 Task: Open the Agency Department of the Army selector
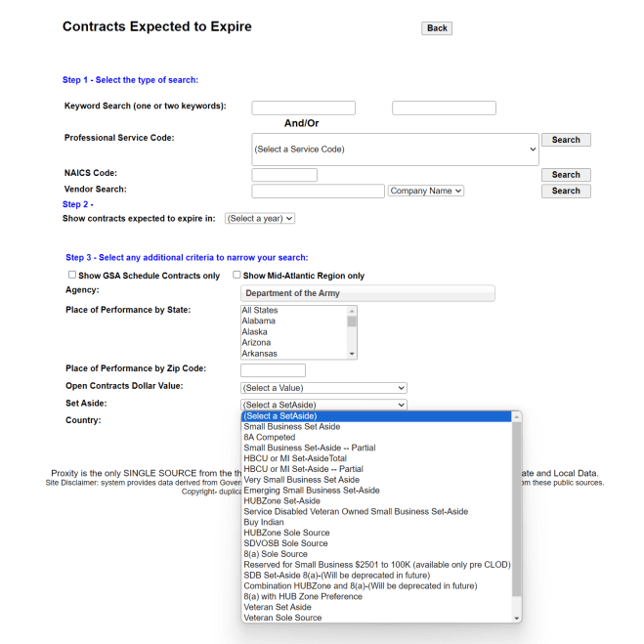pyautogui.click(x=367, y=293)
